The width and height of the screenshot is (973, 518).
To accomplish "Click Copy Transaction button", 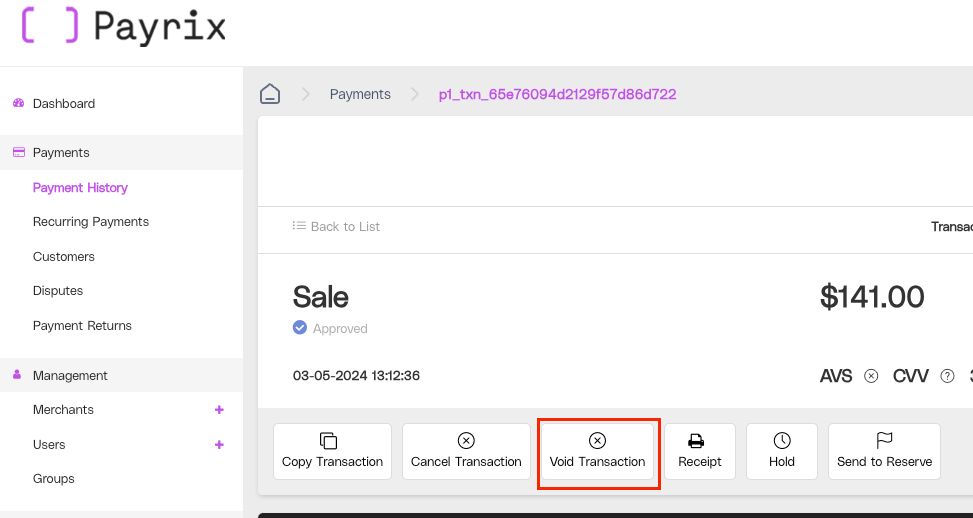I will pyautogui.click(x=332, y=452).
